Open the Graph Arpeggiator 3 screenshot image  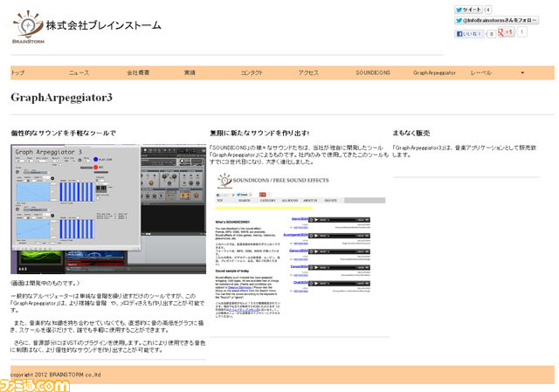[108, 209]
